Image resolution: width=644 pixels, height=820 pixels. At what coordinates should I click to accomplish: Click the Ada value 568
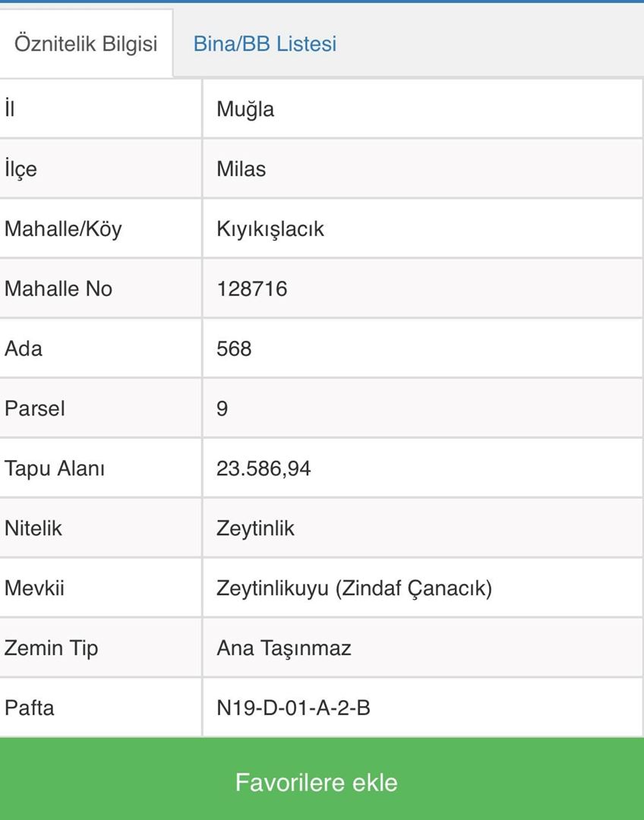[234, 348]
